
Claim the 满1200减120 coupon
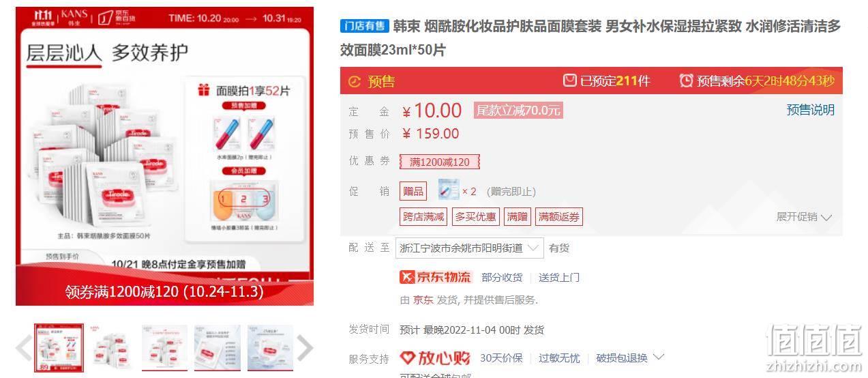tap(440, 162)
